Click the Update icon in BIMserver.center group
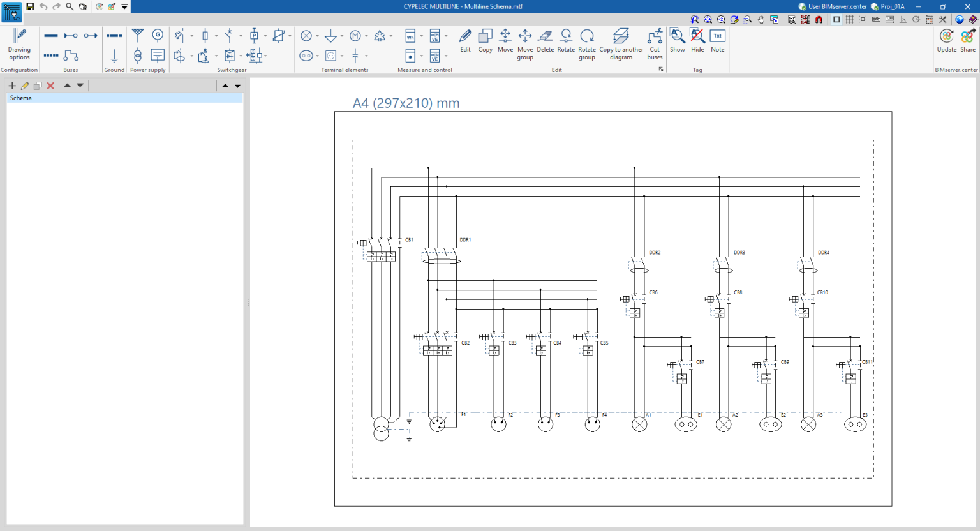The width and height of the screenshot is (980, 531). pyautogui.click(x=947, y=40)
